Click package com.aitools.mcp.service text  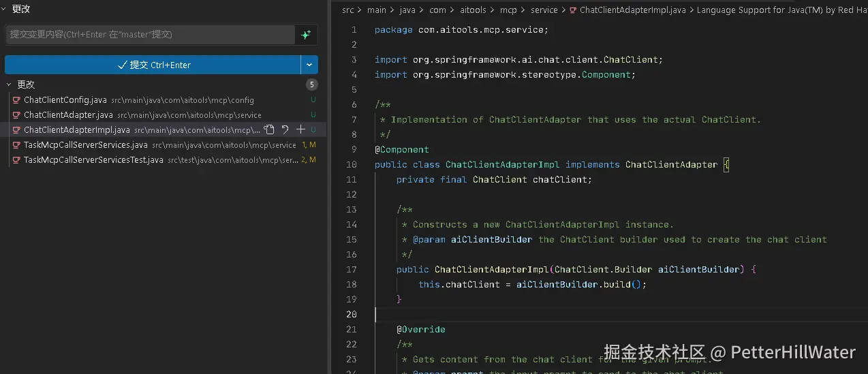pos(461,30)
